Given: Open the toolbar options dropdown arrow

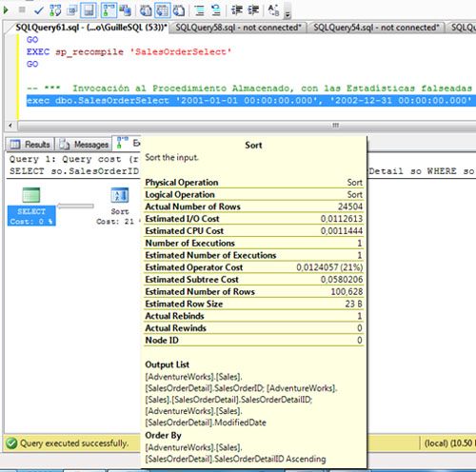Looking at the screenshot, I should point(288,14).
